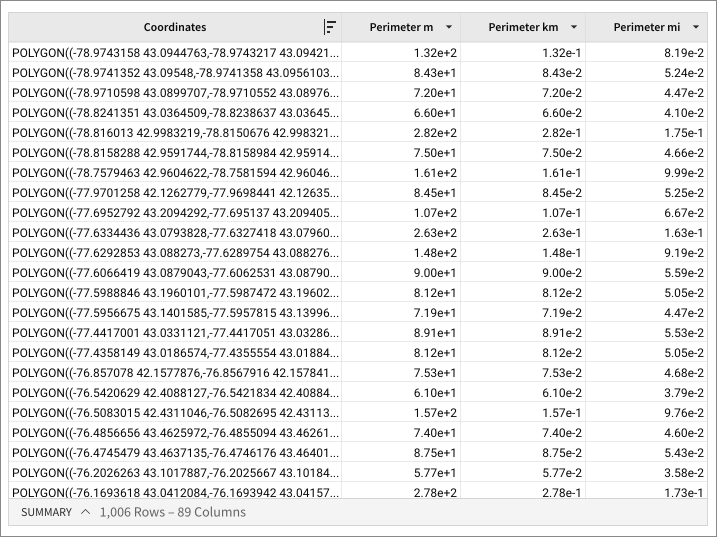Image resolution: width=717 pixels, height=537 pixels.
Task: Select the Perimeter m column header label
Action: pos(401,28)
